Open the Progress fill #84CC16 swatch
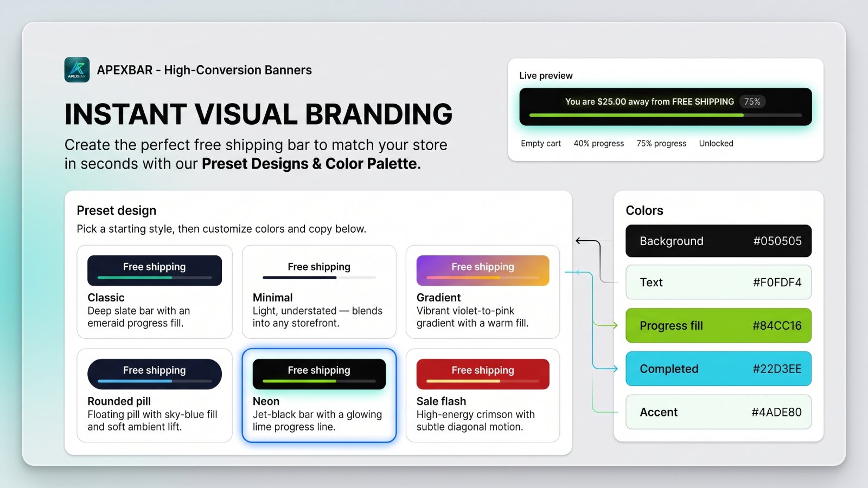Viewport: 868px width, 488px height. [719, 325]
